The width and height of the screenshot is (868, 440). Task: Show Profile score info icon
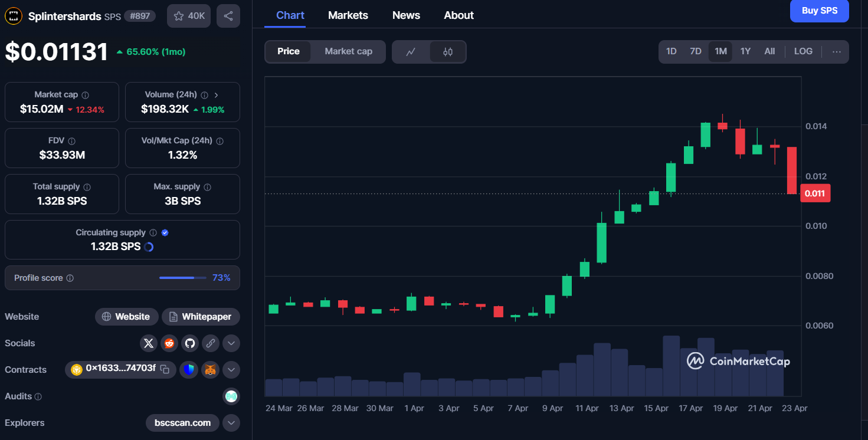pos(70,278)
